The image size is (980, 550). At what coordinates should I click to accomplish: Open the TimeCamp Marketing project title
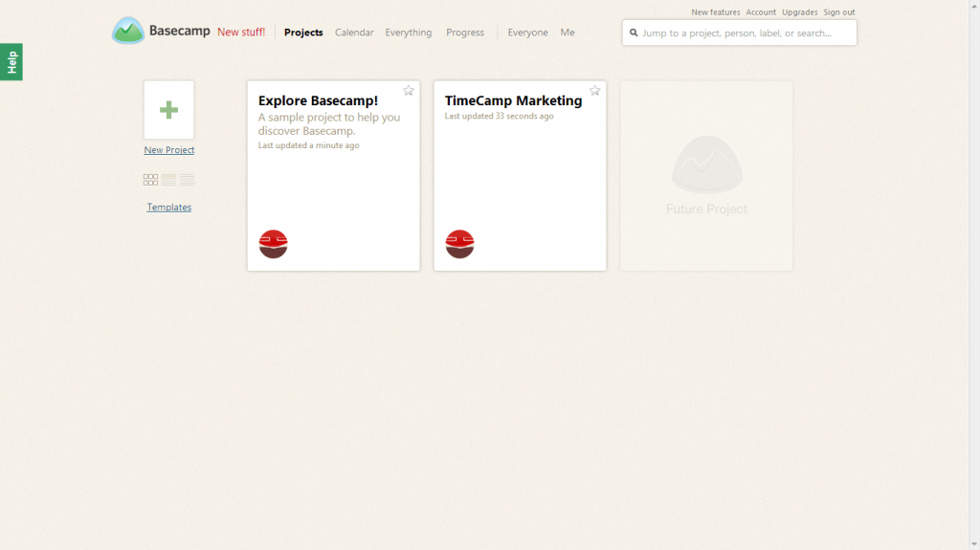pyautogui.click(x=514, y=100)
